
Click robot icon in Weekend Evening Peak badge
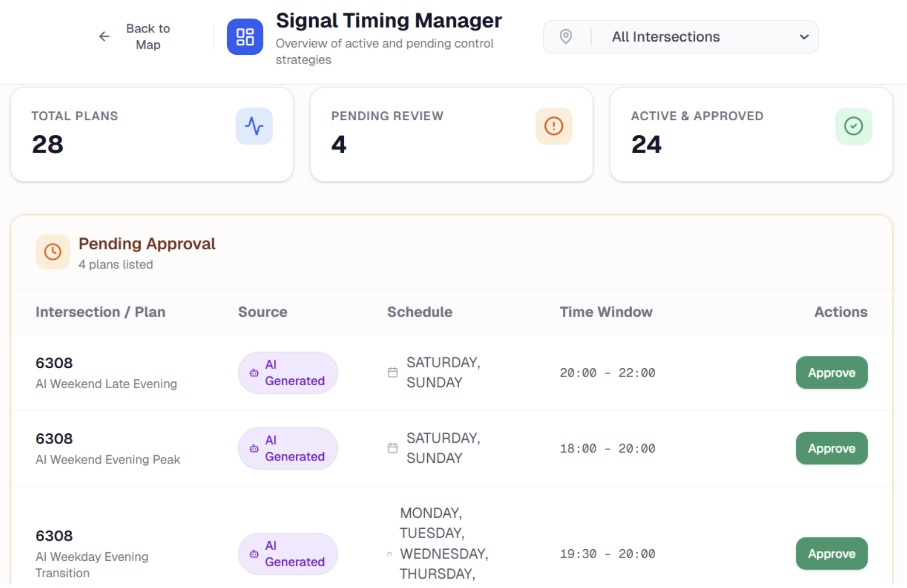(254, 448)
